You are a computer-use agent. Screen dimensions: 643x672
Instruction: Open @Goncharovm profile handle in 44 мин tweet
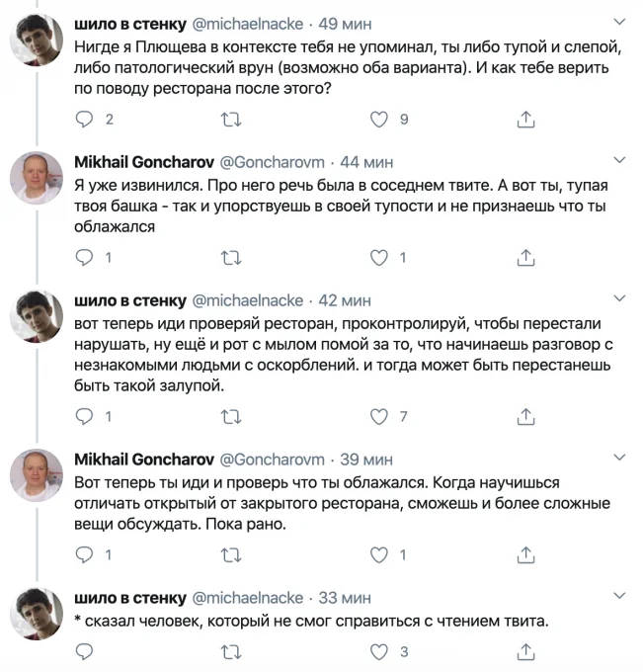(x=272, y=162)
